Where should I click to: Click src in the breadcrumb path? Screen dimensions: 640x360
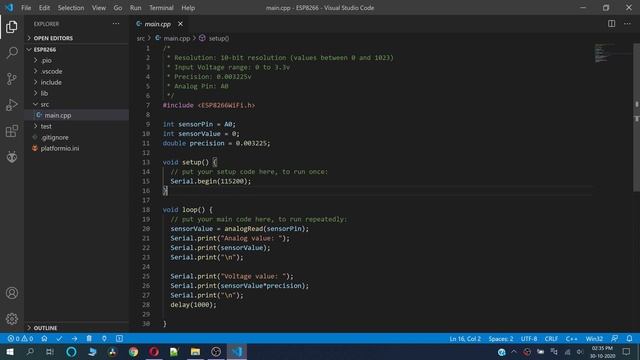click(x=141, y=38)
